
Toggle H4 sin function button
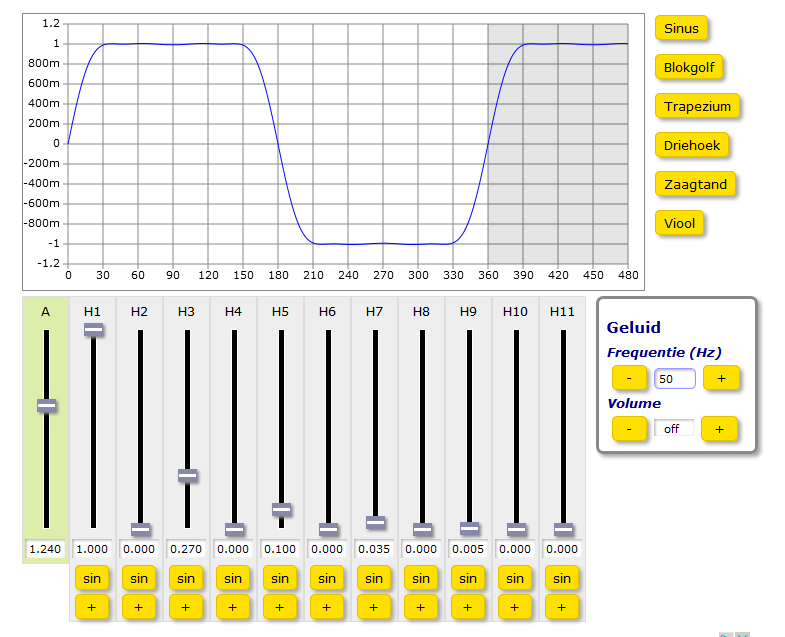point(233,578)
